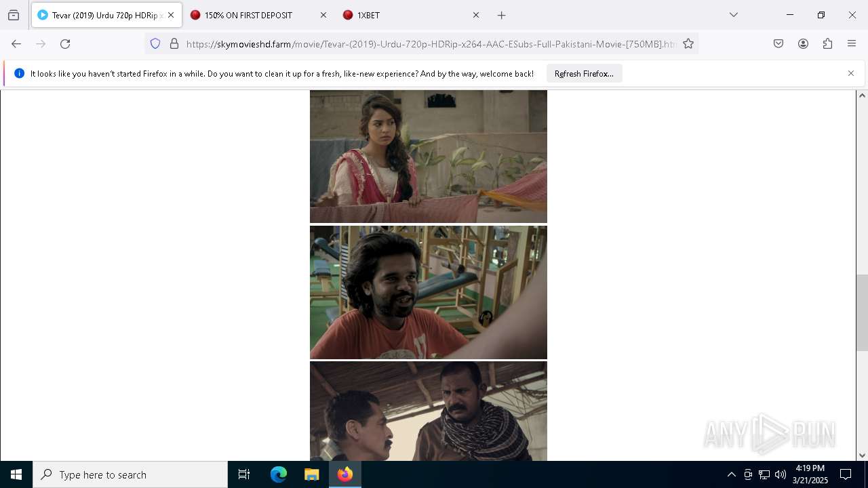Open tracking protection shield info
Viewport: 868px width, 488px height.
(155, 44)
